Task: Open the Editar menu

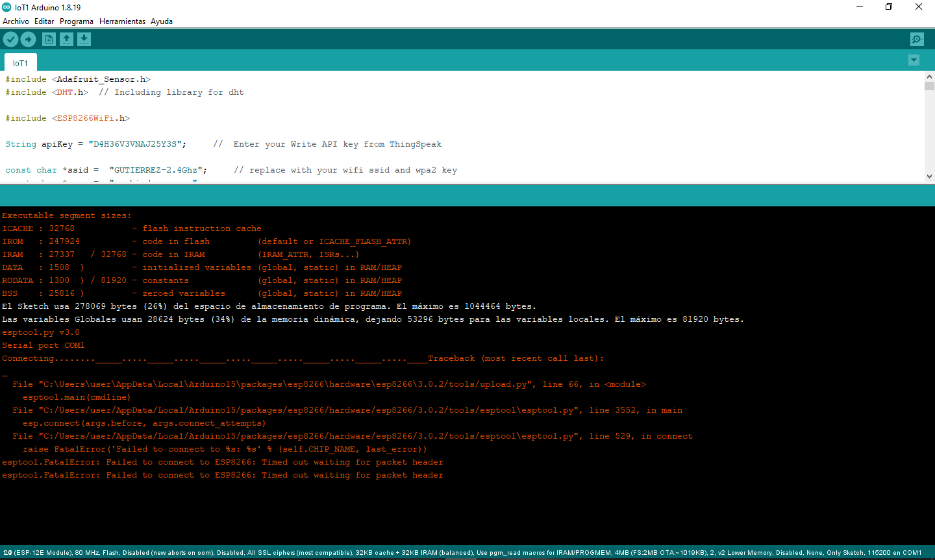Action: (44, 21)
